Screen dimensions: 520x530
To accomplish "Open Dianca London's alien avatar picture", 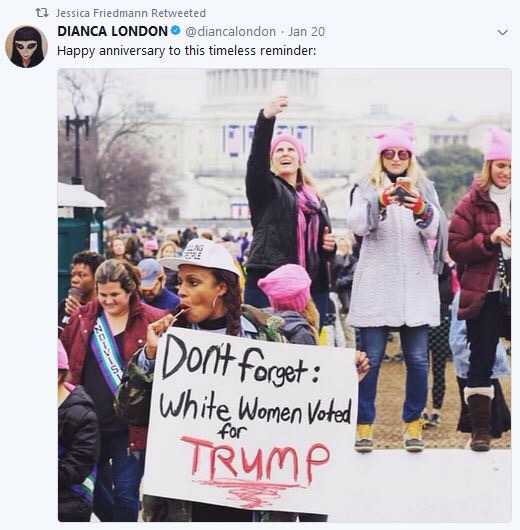I will tap(26, 47).
